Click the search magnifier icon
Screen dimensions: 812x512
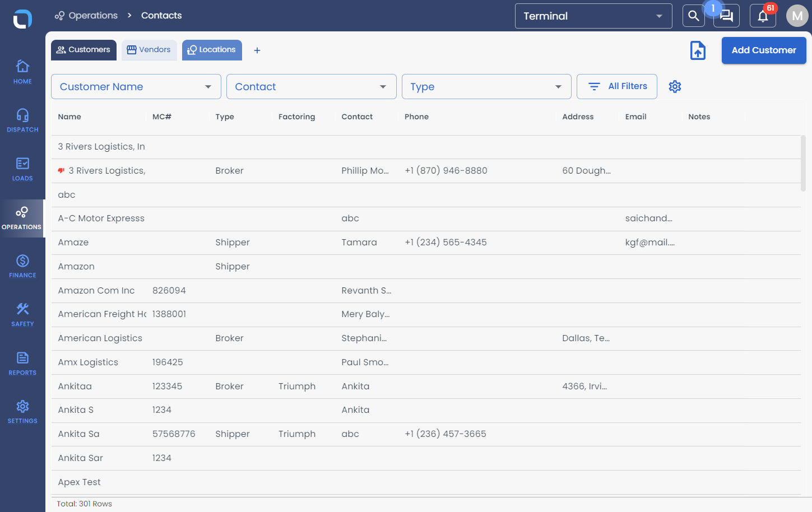coord(693,16)
